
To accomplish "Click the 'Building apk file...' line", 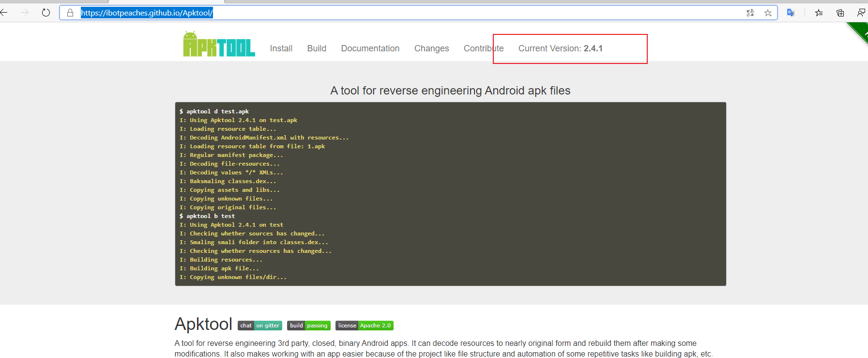I will point(219,268).
